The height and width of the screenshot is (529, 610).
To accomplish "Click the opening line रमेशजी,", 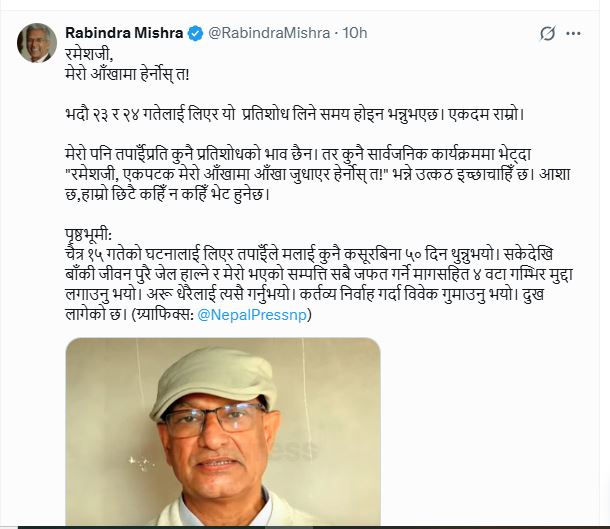I will [x=89, y=54].
